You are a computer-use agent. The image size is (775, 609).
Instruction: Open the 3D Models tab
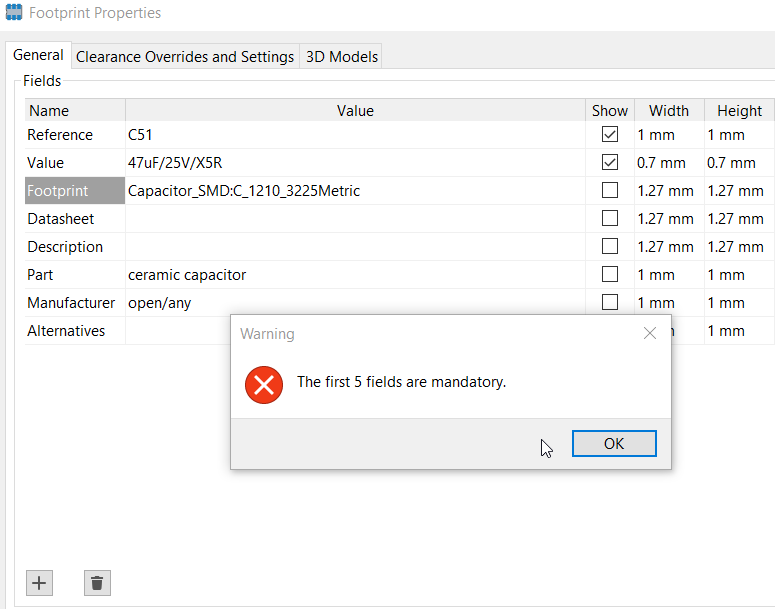click(342, 57)
